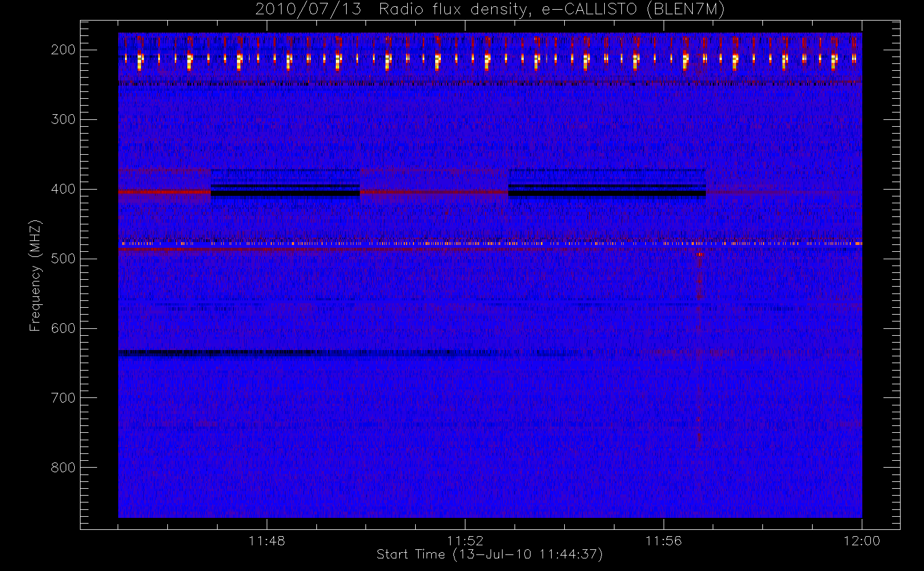924x571 pixels.
Task: Click the 800 frequency tick label
Action: [63, 468]
